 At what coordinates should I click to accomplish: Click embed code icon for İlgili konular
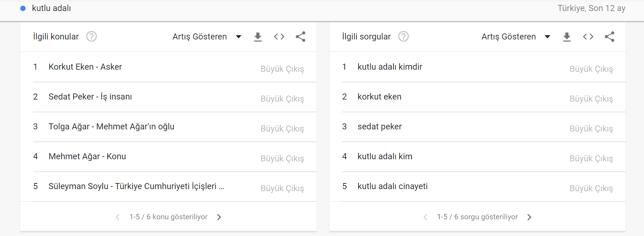click(x=279, y=37)
